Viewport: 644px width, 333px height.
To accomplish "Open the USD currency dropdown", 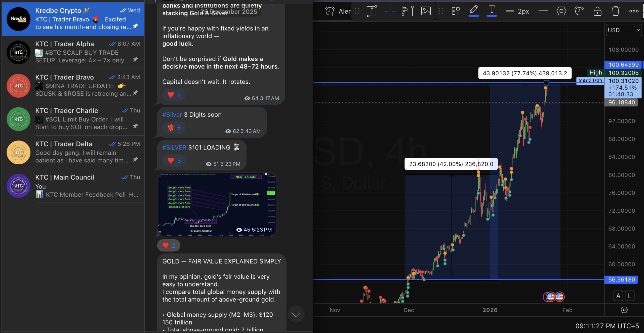I will [x=624, y=30].
